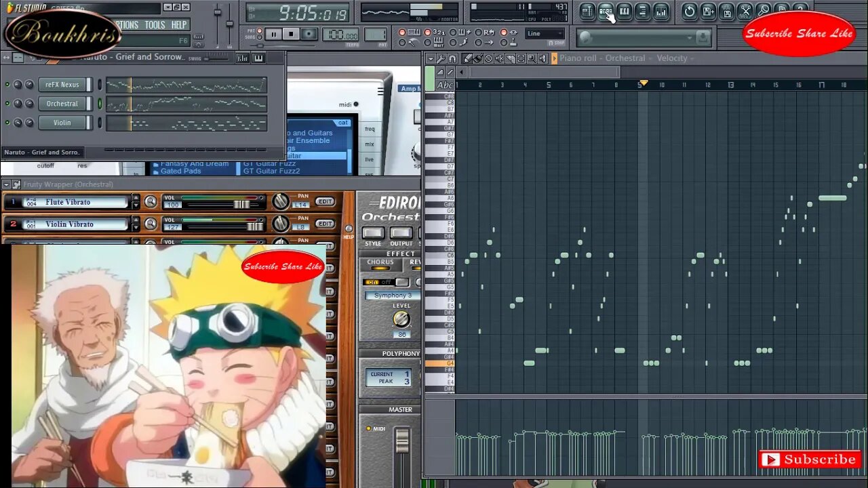Screen dimensions: 868x488
Task: Select the slice tool in piano roll
Action: [510, 58]
